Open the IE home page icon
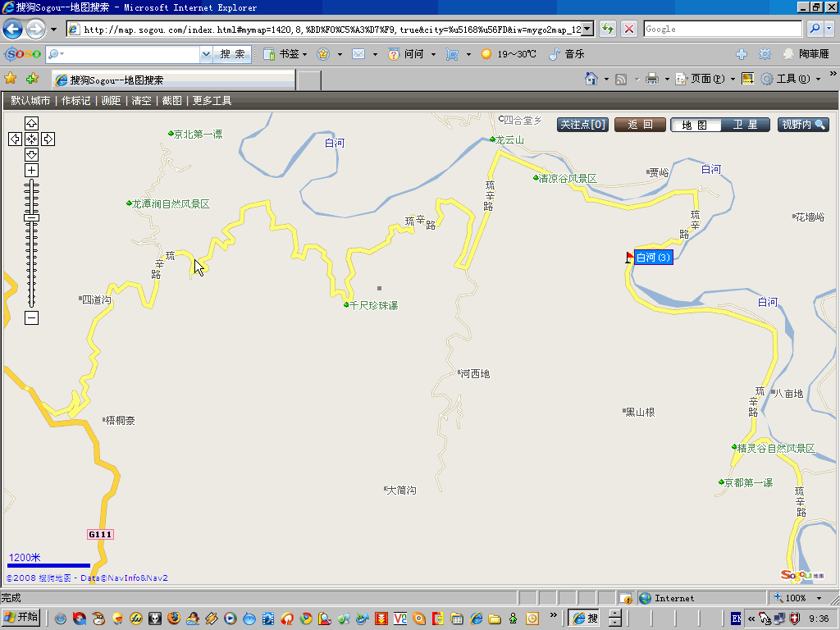The width and height of the screenshot is (840, 630). pyautogui.click(x=591, y=79)
